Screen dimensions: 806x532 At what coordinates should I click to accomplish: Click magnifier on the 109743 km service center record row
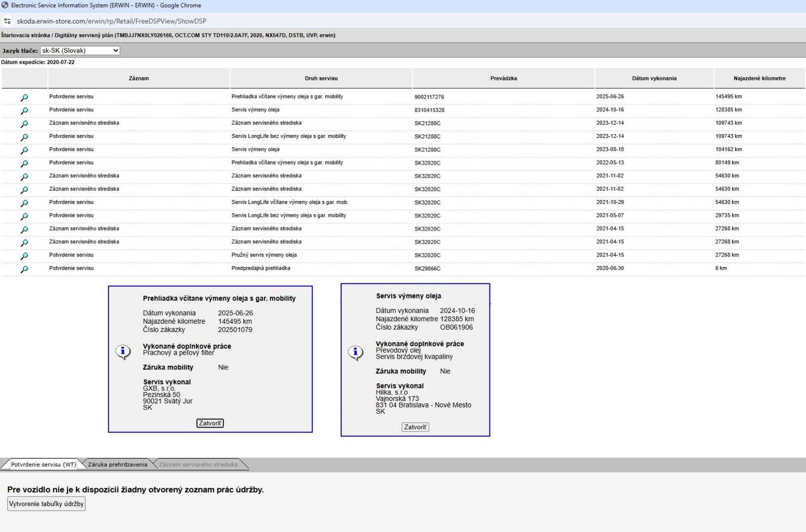24,124
